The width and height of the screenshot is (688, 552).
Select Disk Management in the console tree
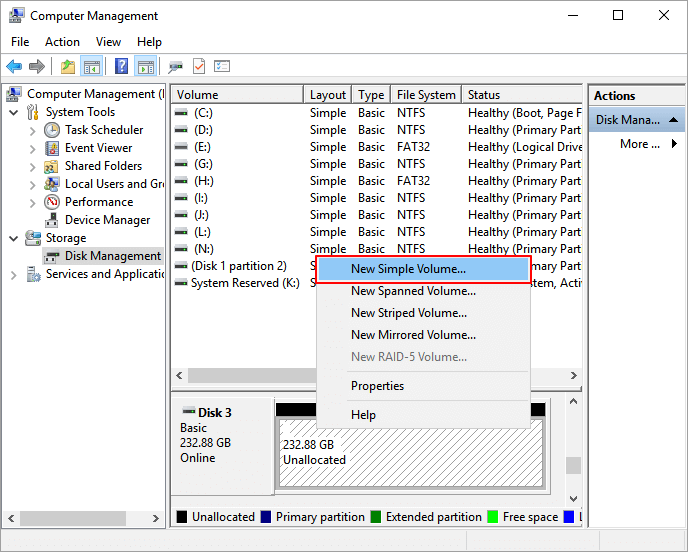pyautogui.click(x=112, y=256)
